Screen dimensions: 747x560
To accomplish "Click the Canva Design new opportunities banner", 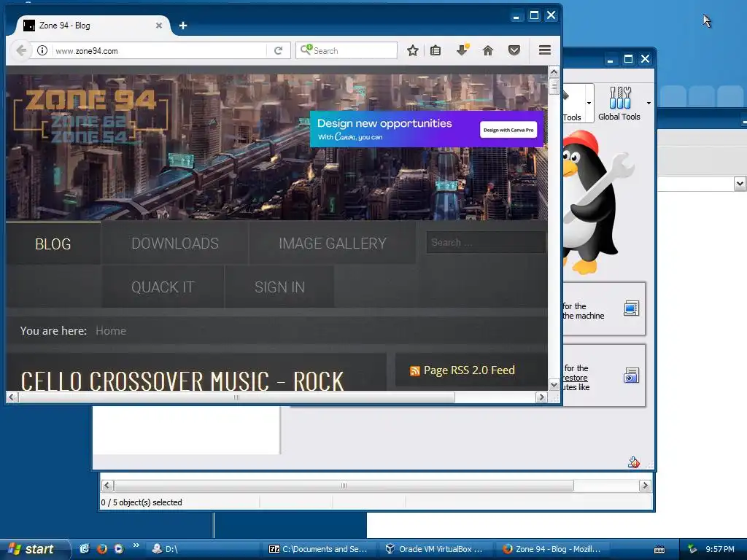I will (426, 129).
